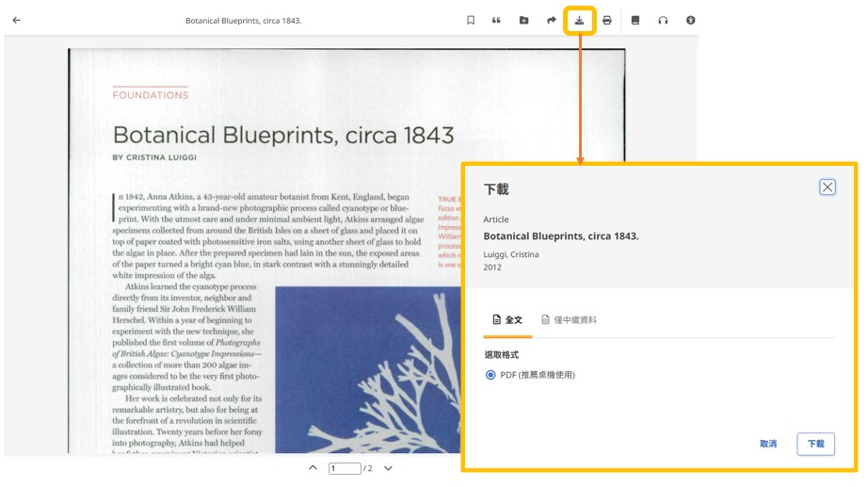The image size is (868, 487).
Task: Click the back arrow icon
Action: coord(17,20)
